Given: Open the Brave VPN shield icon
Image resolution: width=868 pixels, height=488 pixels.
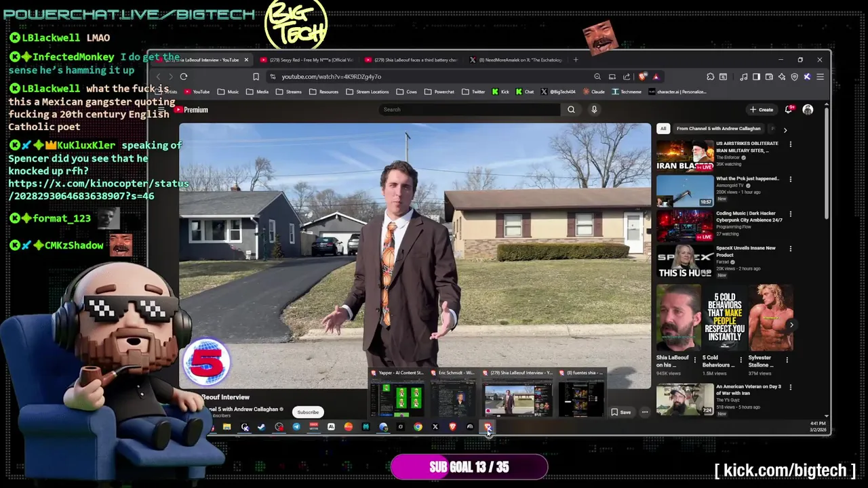Looking at the screenshot, I should click(794, 77).
